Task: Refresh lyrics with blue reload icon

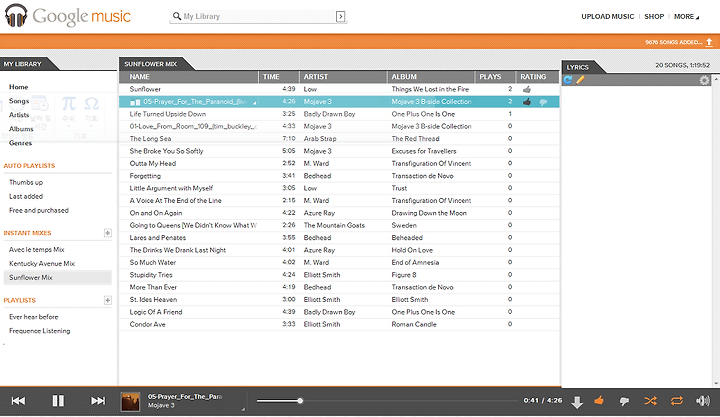Action: [568, 80]
